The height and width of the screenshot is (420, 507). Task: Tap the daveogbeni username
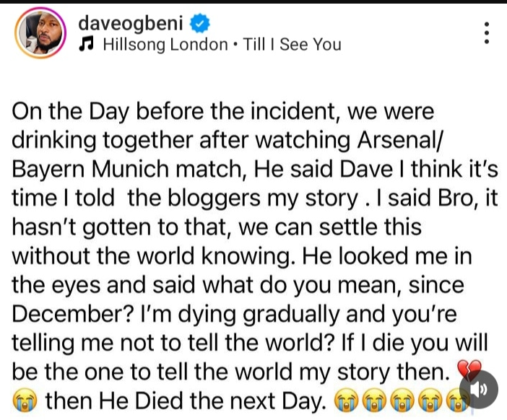[x=131, y=23]
